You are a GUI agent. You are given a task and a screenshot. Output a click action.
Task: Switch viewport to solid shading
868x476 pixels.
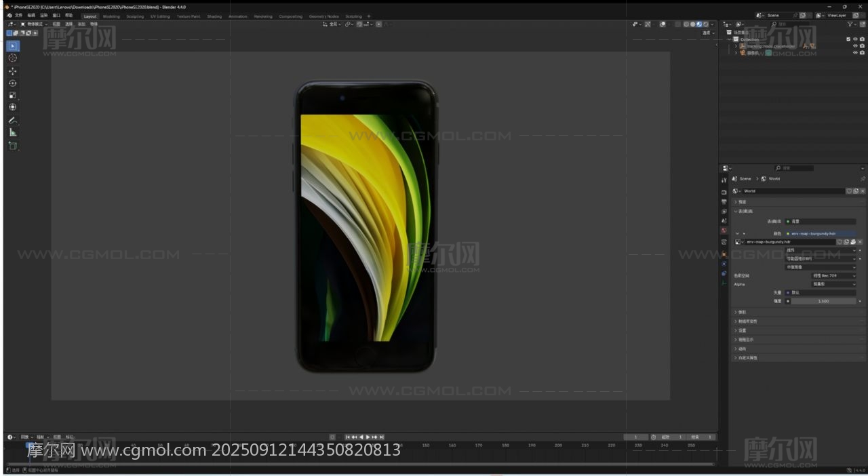point(692,24)
